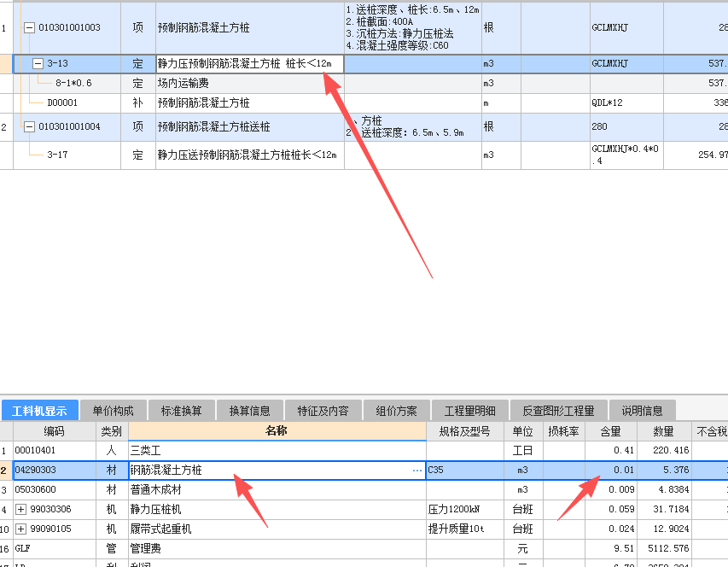Open the 换算信息 tab
728x567 pixels.
[249, 411]
